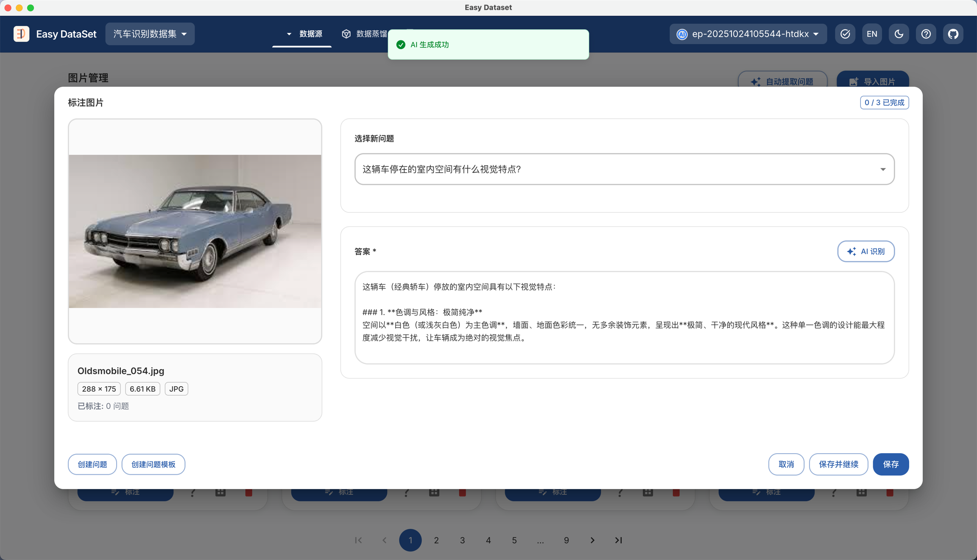
Task: Go to last page pagination icon
Action: [x=618, y=540]
